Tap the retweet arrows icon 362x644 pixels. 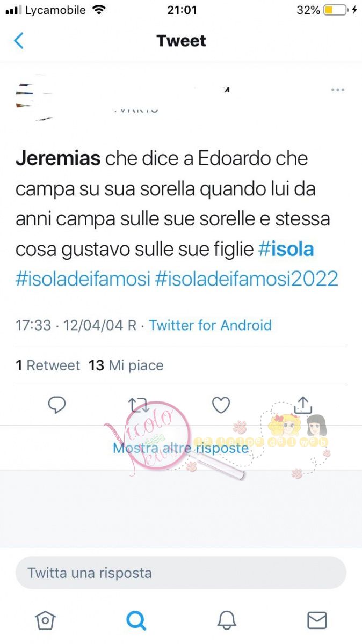(139, 405)
